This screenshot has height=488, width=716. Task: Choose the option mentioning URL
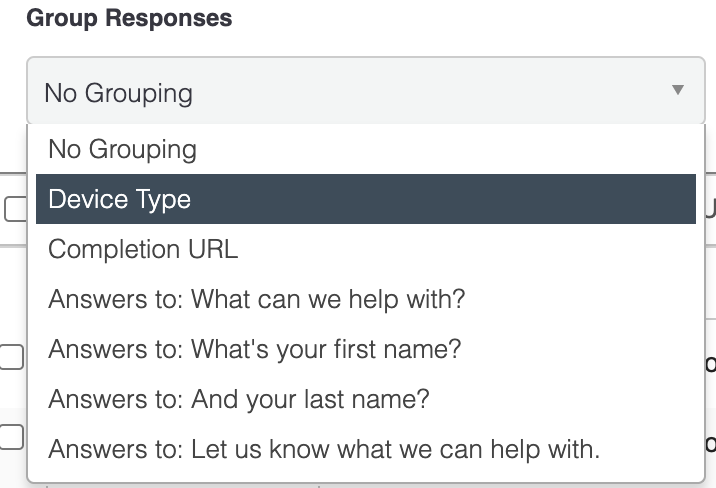click(x=143, y=249)
